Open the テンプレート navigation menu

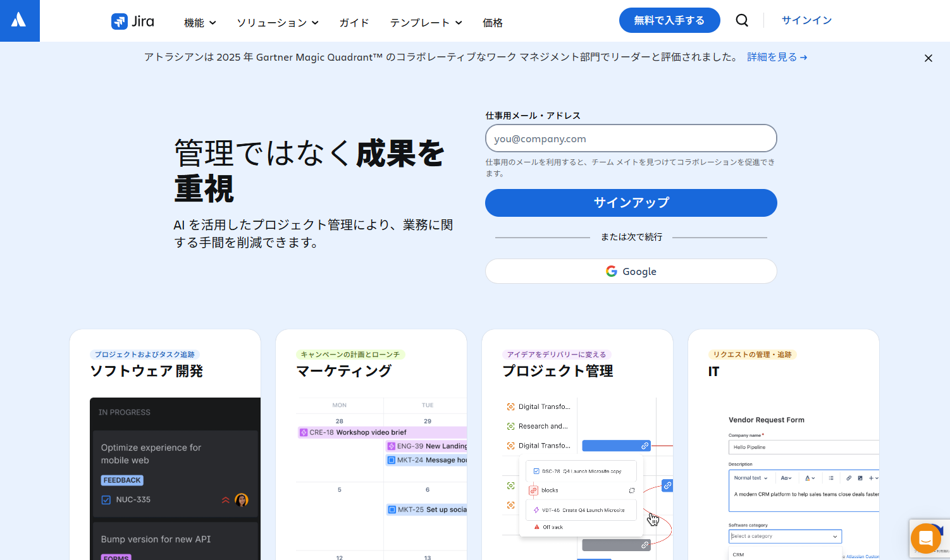(427, 22)
